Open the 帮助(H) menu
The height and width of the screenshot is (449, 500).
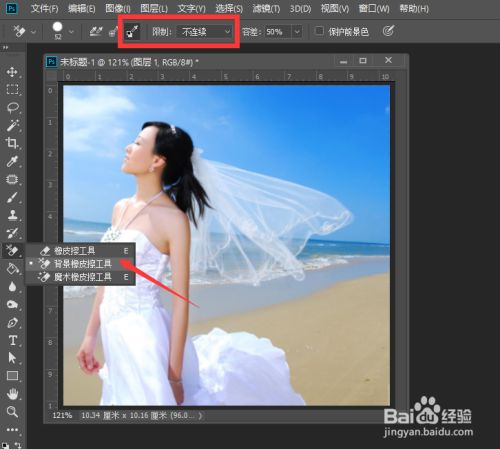(414, 8)
